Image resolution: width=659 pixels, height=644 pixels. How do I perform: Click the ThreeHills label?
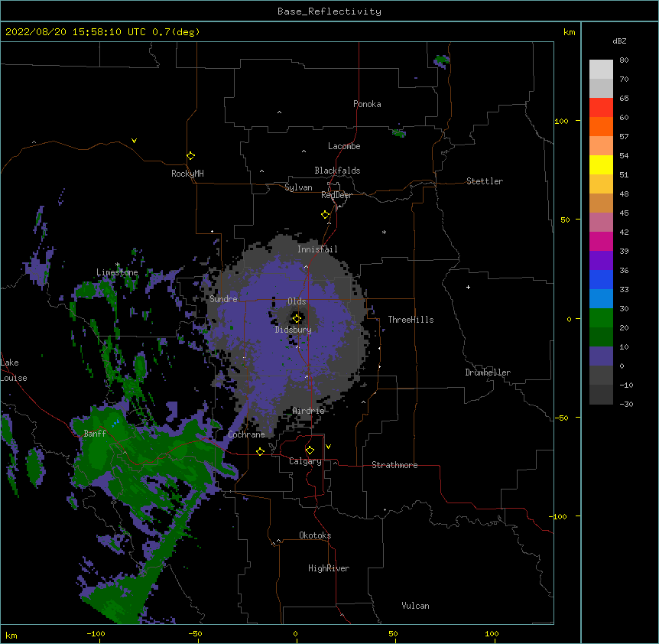[x=411, y=320]
